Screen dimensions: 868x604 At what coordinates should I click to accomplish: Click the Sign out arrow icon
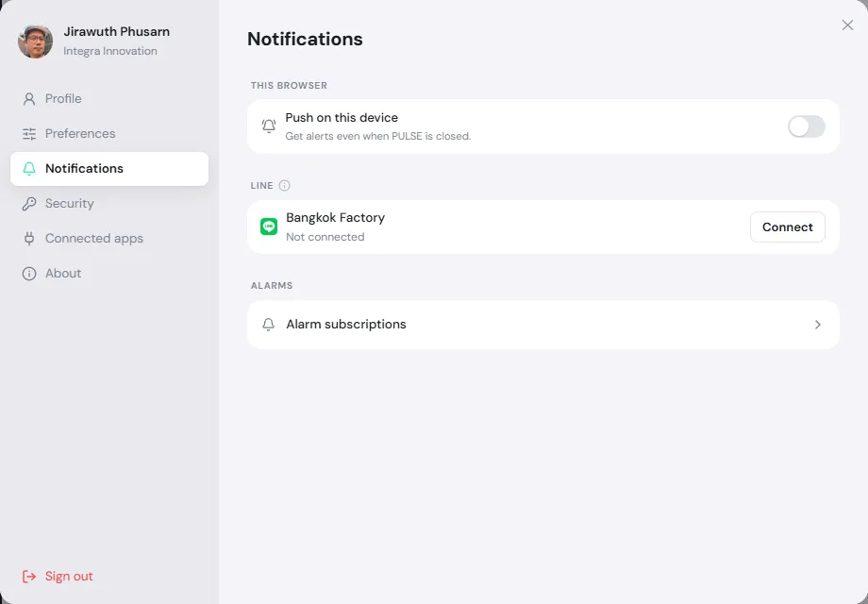pyautogui.click(x=29, y=577)
